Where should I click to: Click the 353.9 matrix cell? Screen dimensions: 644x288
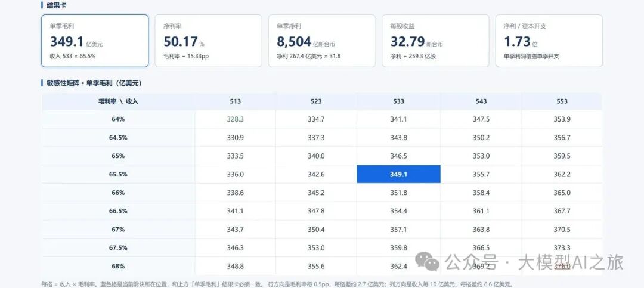click(x=562, y=119)
